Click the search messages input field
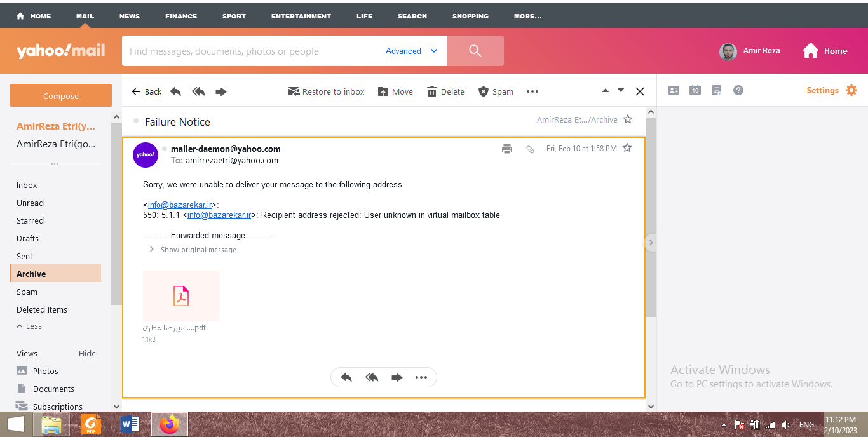868x437 pixels. 252,51
